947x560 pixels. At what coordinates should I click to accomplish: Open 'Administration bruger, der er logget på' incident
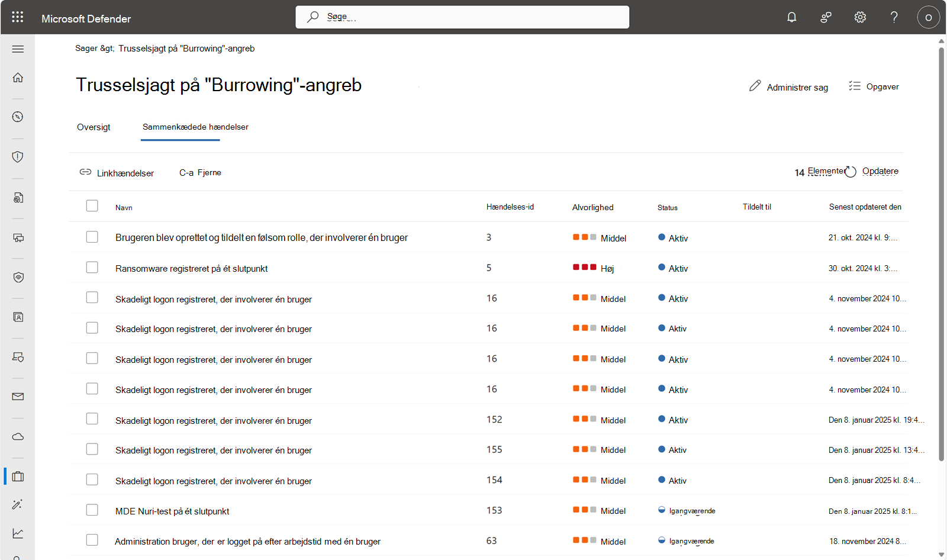point(247,542)
